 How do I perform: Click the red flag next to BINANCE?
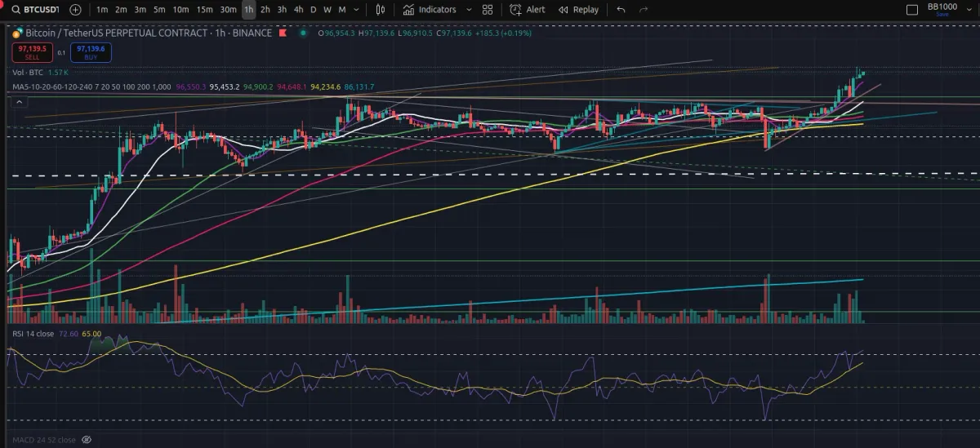[x=283, y=33]
